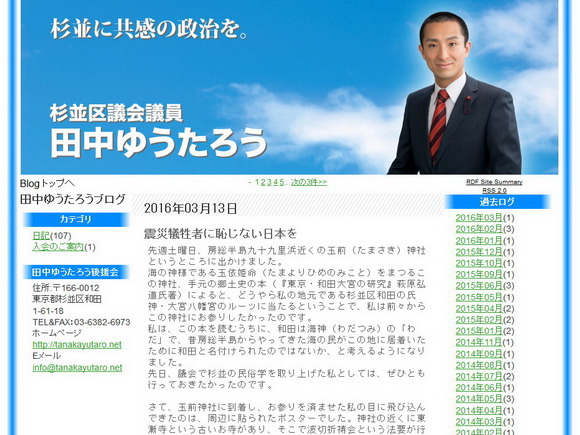Open the 2016年02月 archive
The height and width of the screenshot is (435, 580).
click(479, 229)
